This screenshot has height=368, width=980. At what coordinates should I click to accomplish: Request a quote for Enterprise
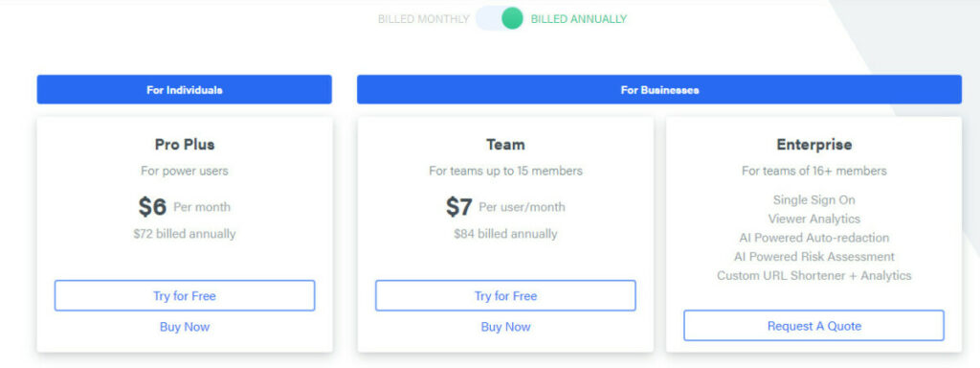pyautogui.click(x=813, y=326)
